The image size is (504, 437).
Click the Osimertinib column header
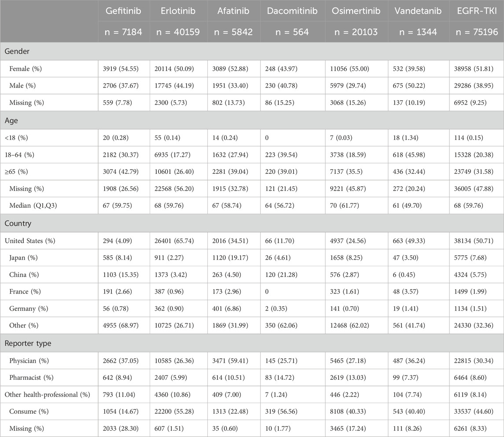pyautogui.click(x=356, y=11)
